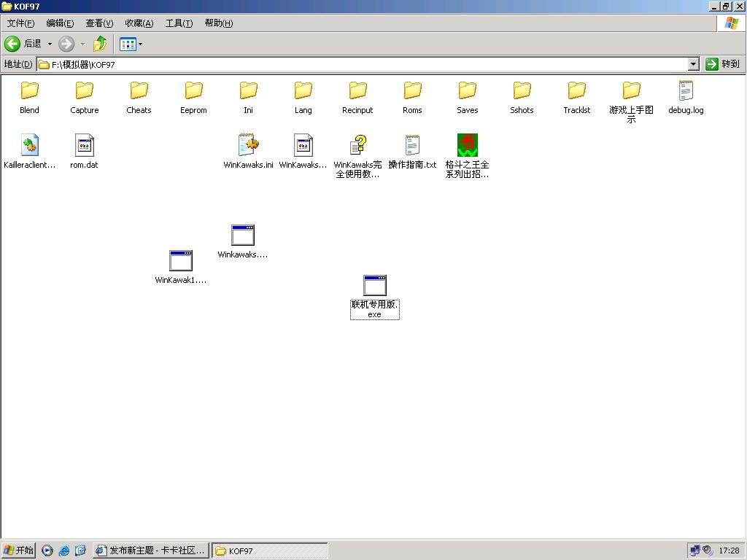The height and width of the screenshot is (560, 747).
Task: Launch Internet Explorer from quick launch
Action: pos(64,551)
